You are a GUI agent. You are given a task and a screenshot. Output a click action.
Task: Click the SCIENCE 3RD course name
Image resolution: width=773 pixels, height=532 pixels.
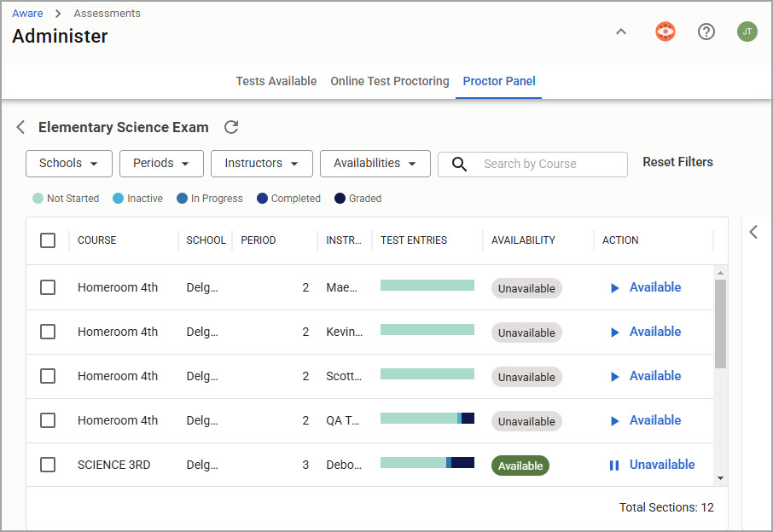(113, 465)
